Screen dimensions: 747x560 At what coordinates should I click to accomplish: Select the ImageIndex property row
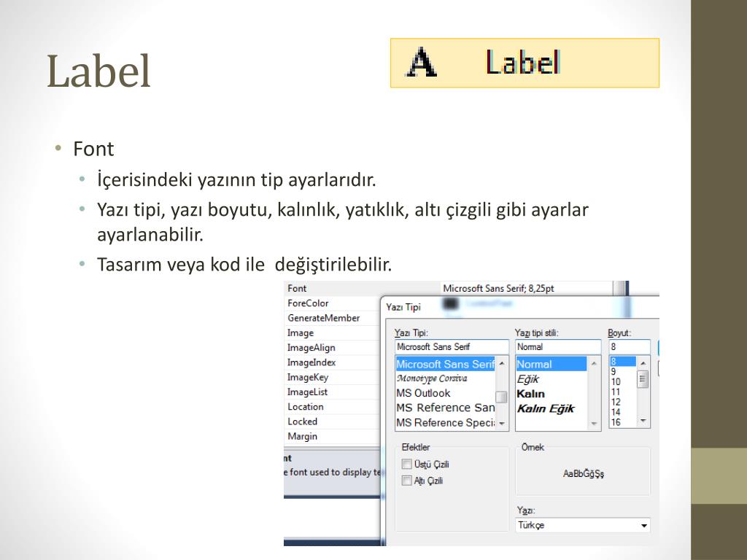click(333, 362)
